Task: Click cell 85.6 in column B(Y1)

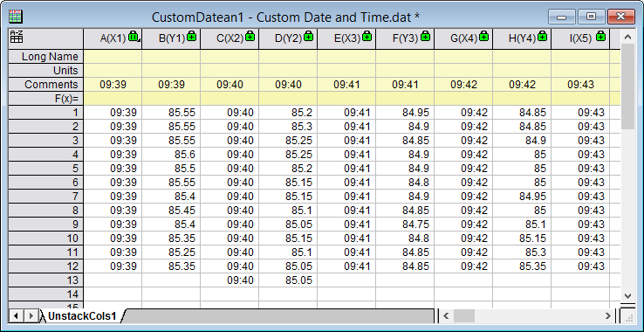Action: pos(171,155)
